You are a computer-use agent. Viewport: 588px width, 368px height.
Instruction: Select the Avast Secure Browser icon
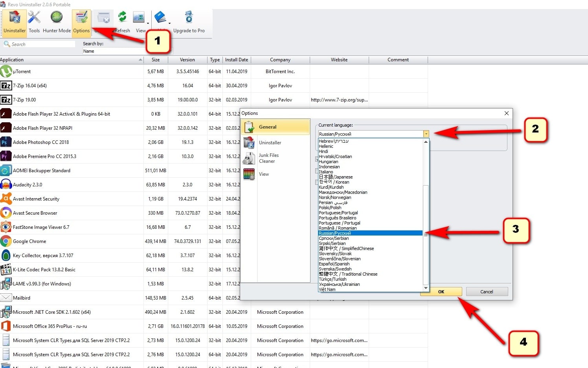(x=6, y=213)
